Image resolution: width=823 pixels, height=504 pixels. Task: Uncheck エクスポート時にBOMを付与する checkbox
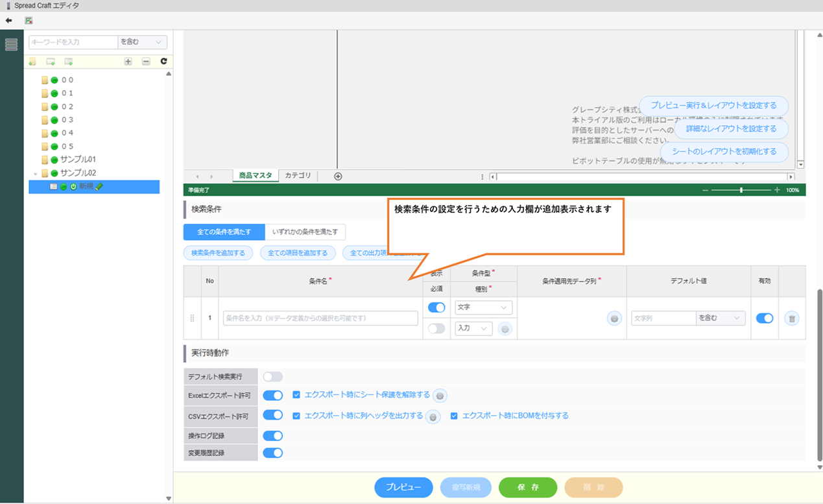pos(454,416)
